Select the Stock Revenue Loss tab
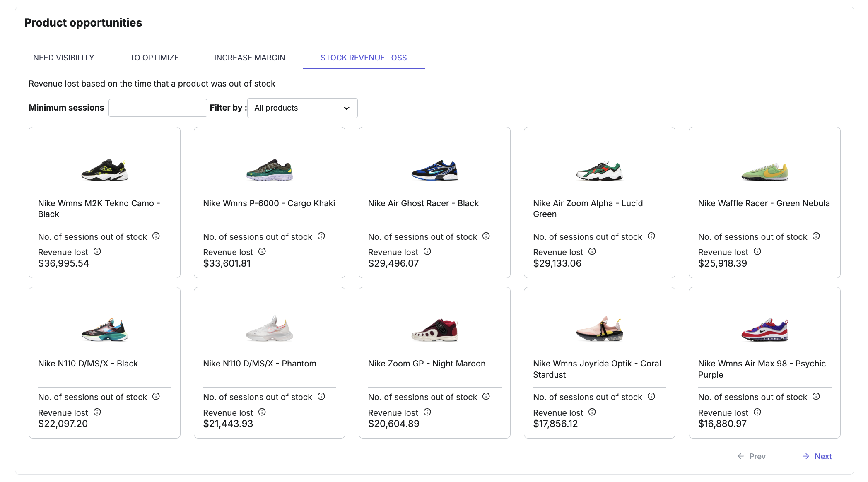Screen dimensions: 868x482 coord(364,58)
